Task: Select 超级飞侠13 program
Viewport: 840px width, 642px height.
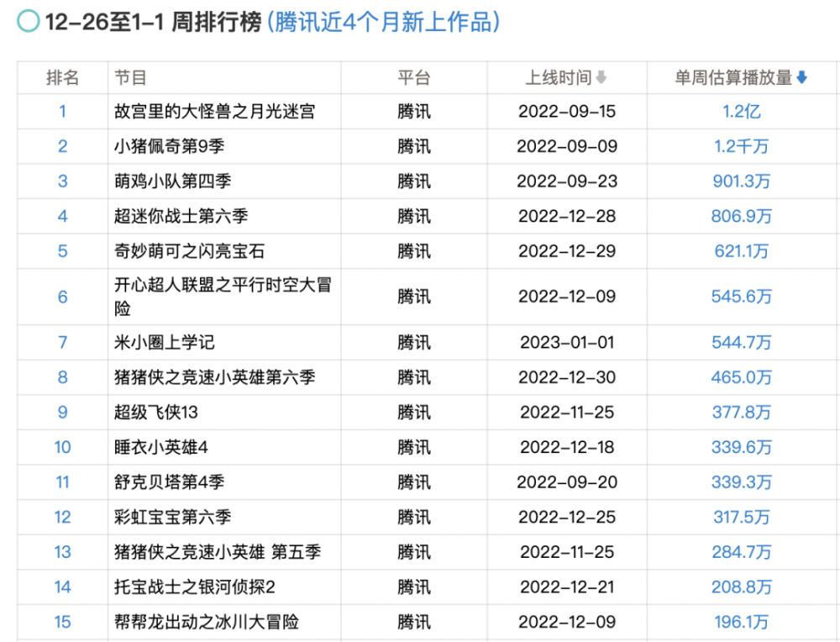Action: pyautogui.click(x=156, y=412)
